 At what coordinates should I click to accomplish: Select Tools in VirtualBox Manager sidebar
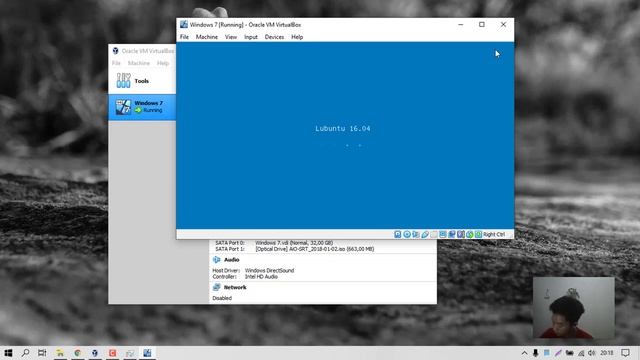coord(142,81)
